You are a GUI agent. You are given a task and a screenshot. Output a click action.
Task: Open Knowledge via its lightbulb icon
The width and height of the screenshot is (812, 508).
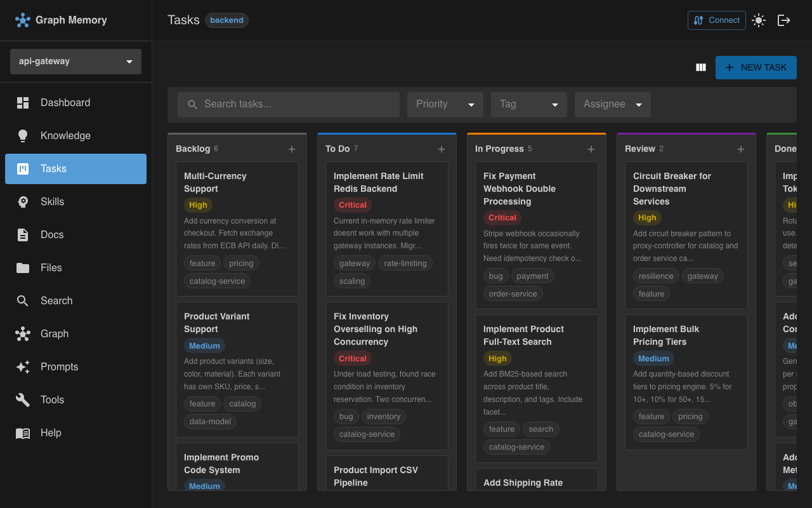point(23,135)
